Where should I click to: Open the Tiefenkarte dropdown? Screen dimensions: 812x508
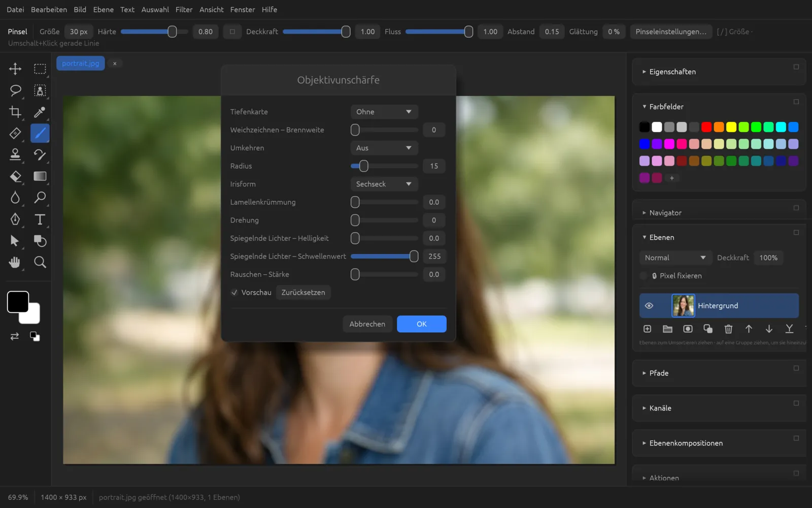[x=384, y=112]
